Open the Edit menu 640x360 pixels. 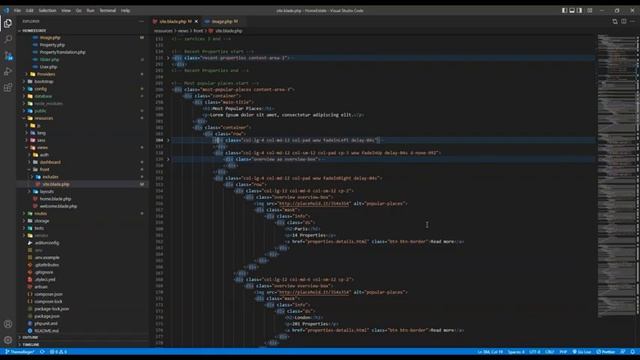coord(29,11)
